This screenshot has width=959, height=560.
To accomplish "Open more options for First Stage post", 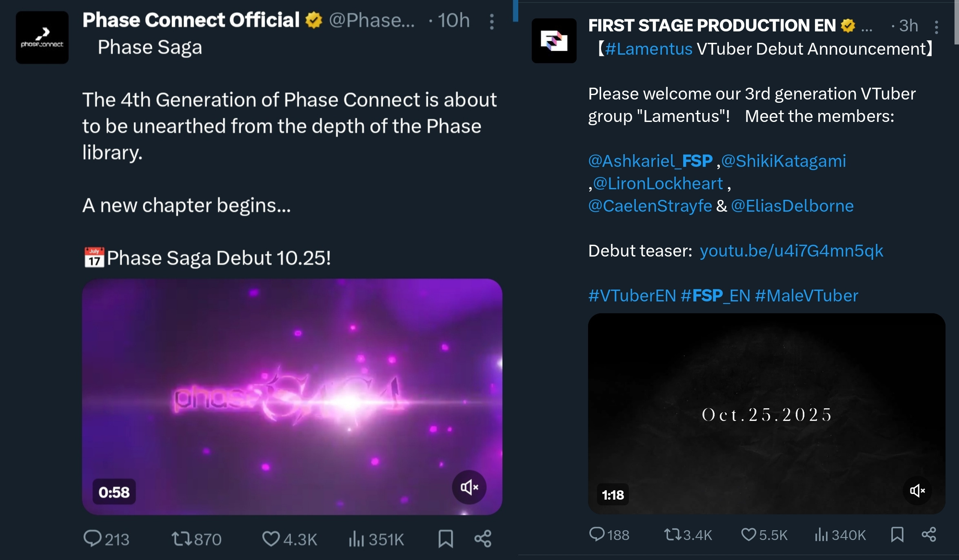I will [936, 27].
